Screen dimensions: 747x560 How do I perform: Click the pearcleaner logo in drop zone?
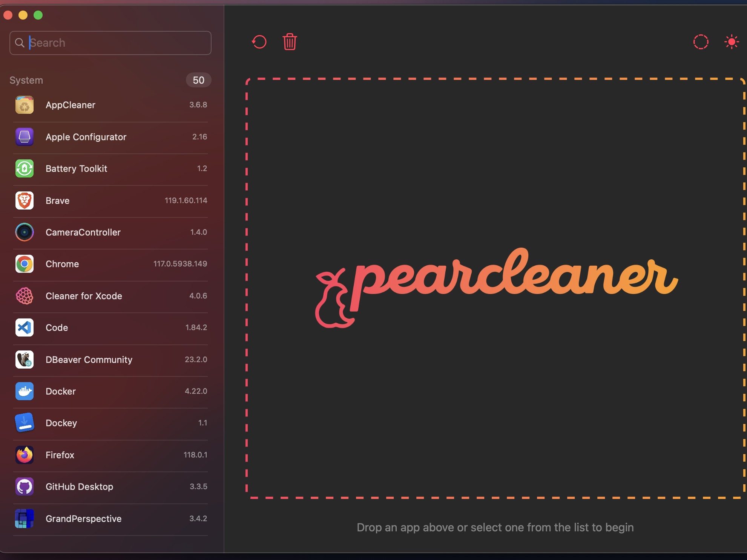(497, 288)
